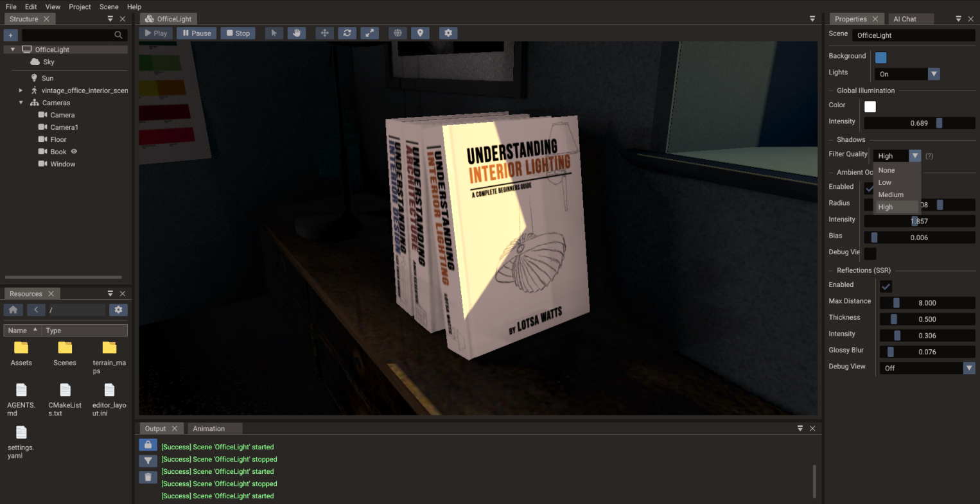
Task: Select the rotate tool
Action: (347, 33)
